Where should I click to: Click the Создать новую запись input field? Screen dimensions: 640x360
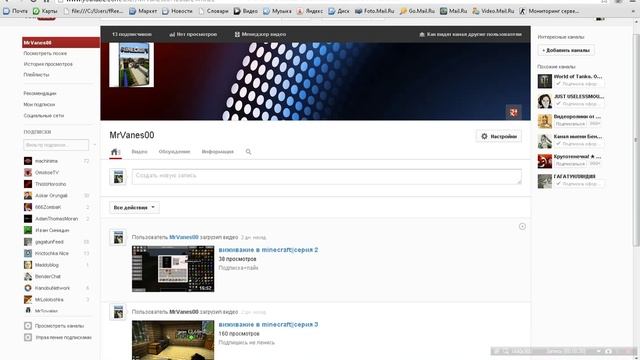(327, 177)
